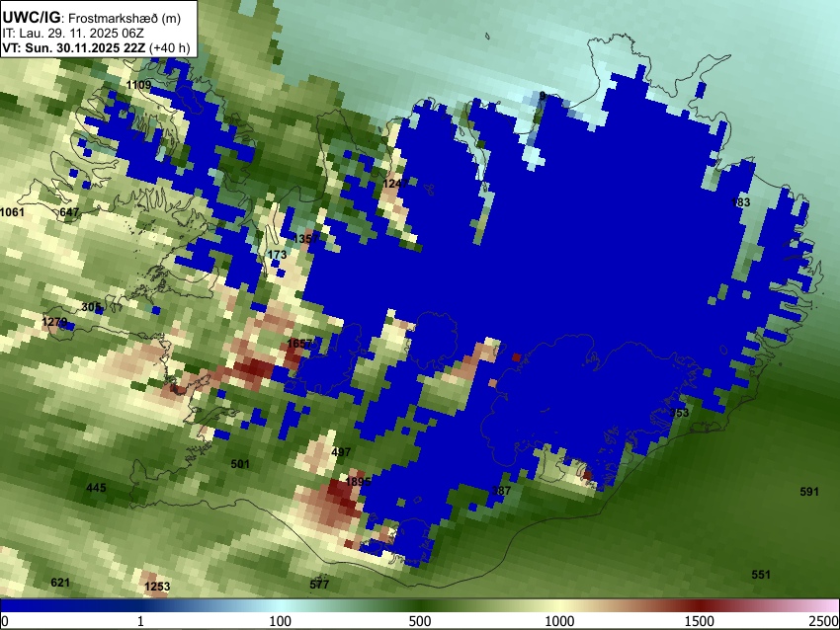Click the color scale label "2500"

click(824, 621)
